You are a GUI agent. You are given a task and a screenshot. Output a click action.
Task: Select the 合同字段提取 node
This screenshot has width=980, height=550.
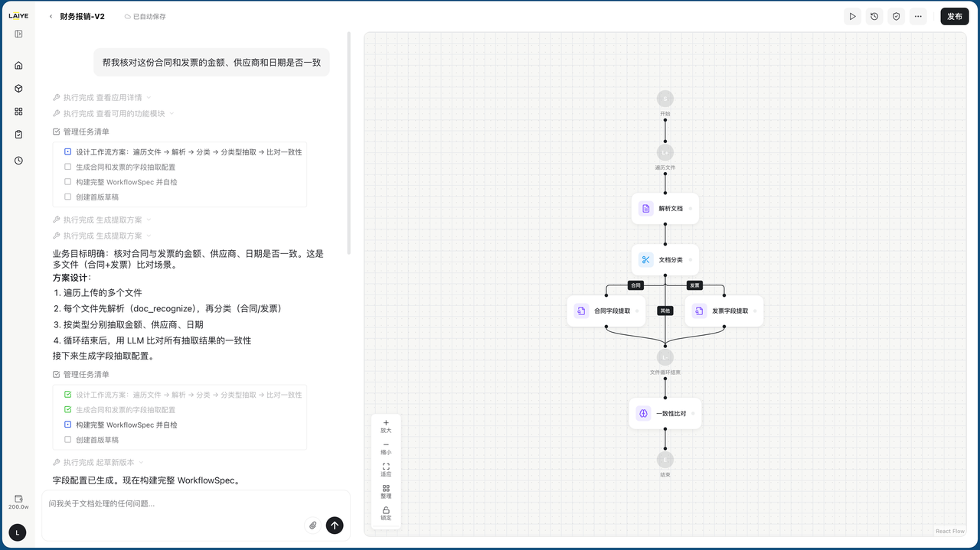(x=606, y=311)
